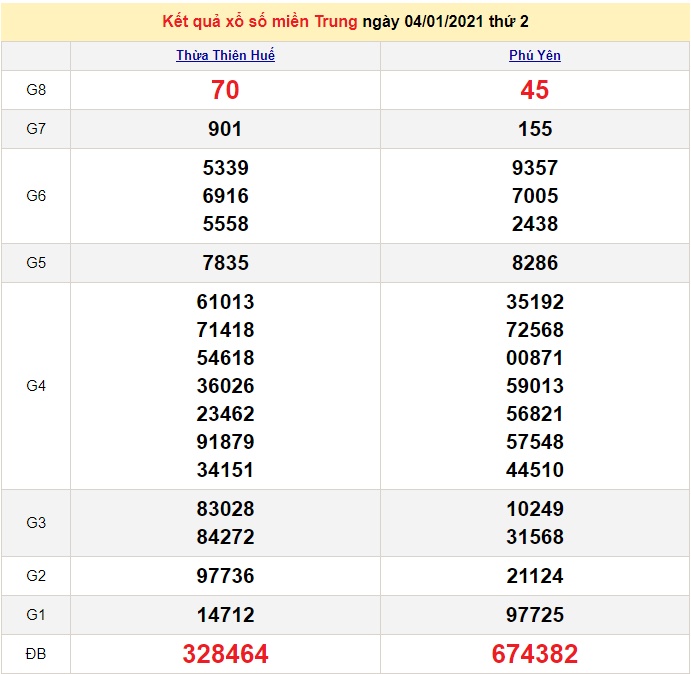The height and width of the screenshot is (674, 691).
Task: Click the G6 number 7005
Action: click(x=535, y=196)
